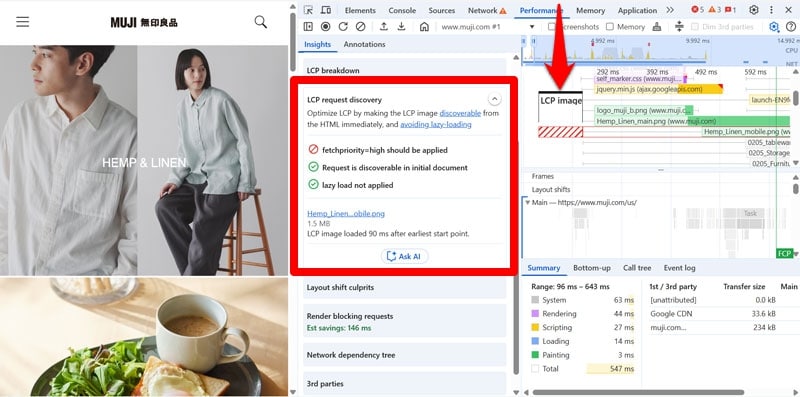Screen dimensions: 800x397
Task: Open the Hemp_Linen…obile.png link
Action: pos(346,213)
